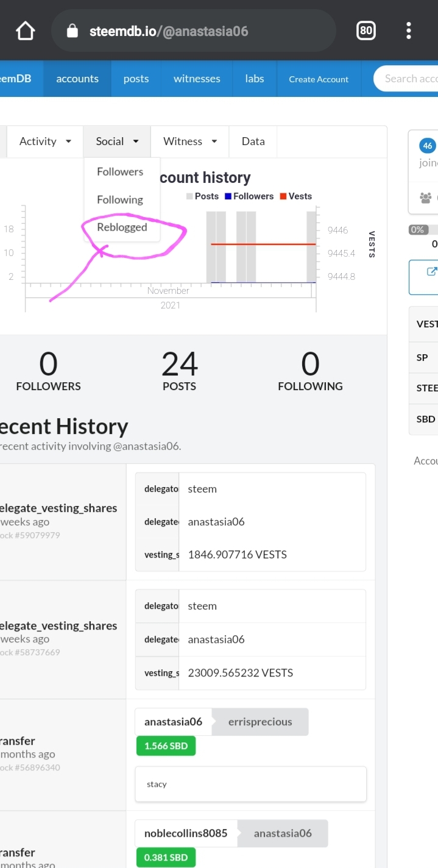The image size is (438, 868).
Task: Toggle the Posts legend swatch
Action: click(x=189, y=196)
